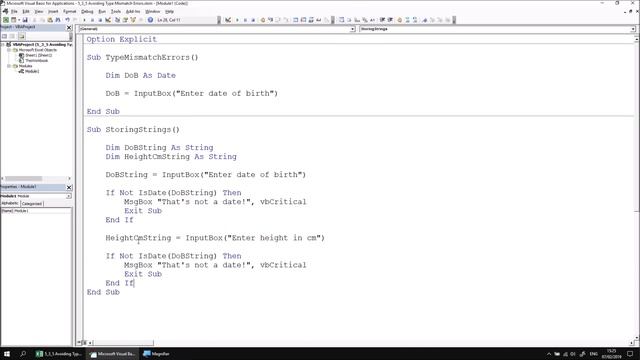Click the Quick Watch icon in the Debug toolbar
Viewport: 640px width, 360px height.
319,20
